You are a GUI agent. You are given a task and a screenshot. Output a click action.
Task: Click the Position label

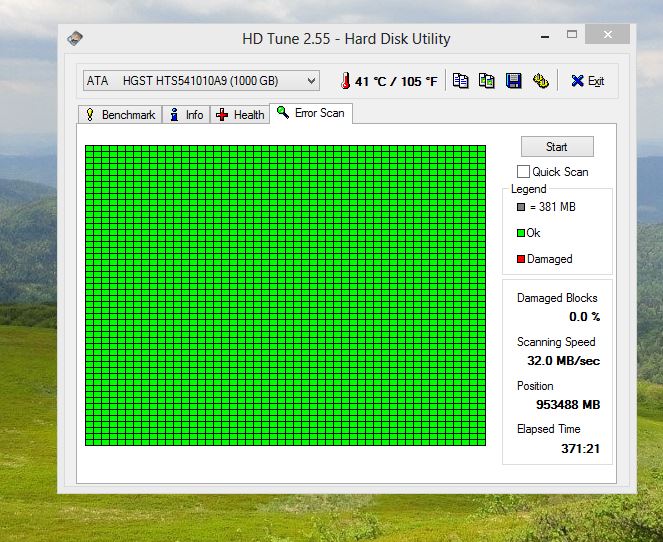(x=535, y=386)
